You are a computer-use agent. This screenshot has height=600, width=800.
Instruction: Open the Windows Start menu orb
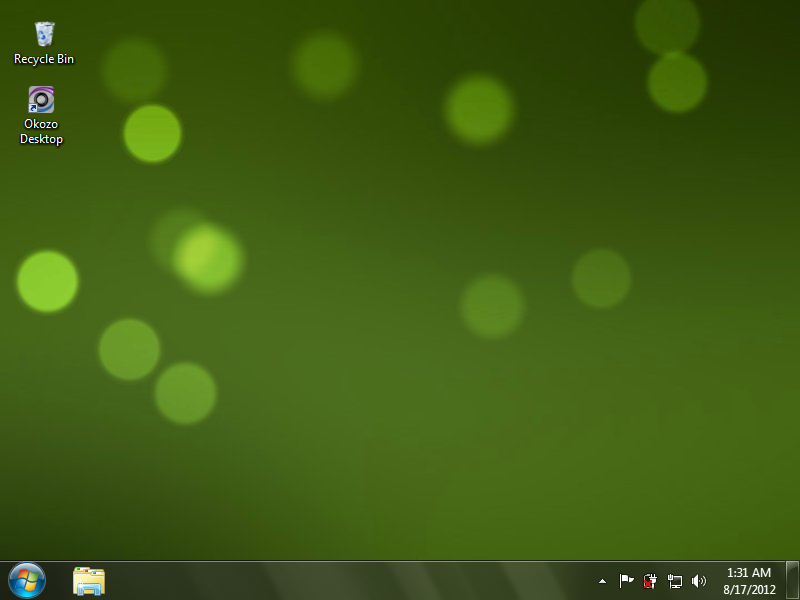(x=27, y=580)
